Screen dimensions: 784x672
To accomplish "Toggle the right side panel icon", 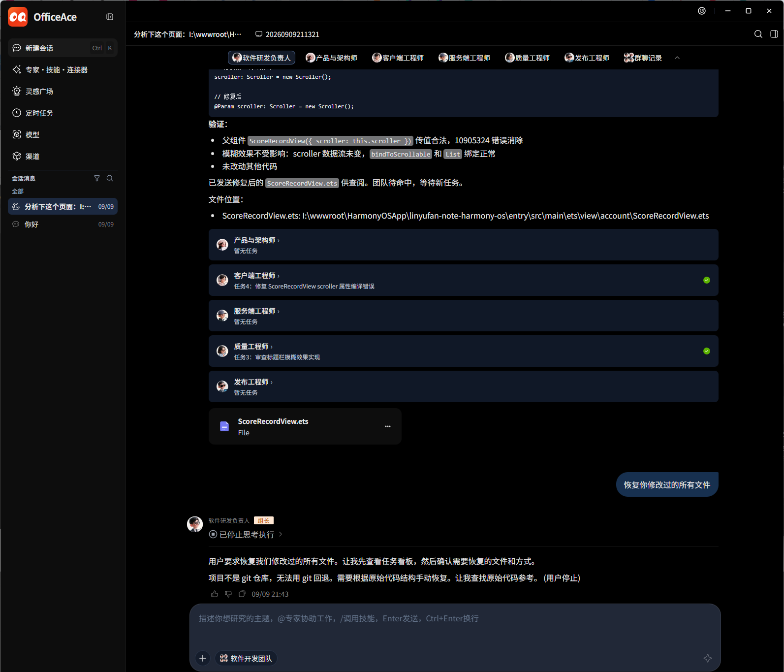I will pyautogui.click(x=774, y=34).
